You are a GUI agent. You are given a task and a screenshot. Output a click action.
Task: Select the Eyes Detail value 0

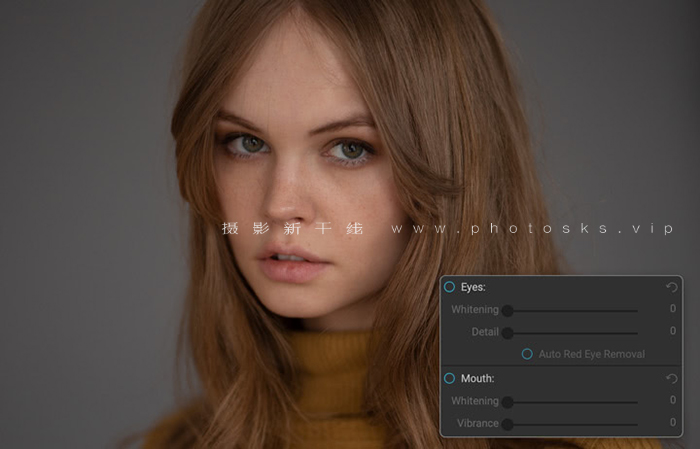click(673, 331)
